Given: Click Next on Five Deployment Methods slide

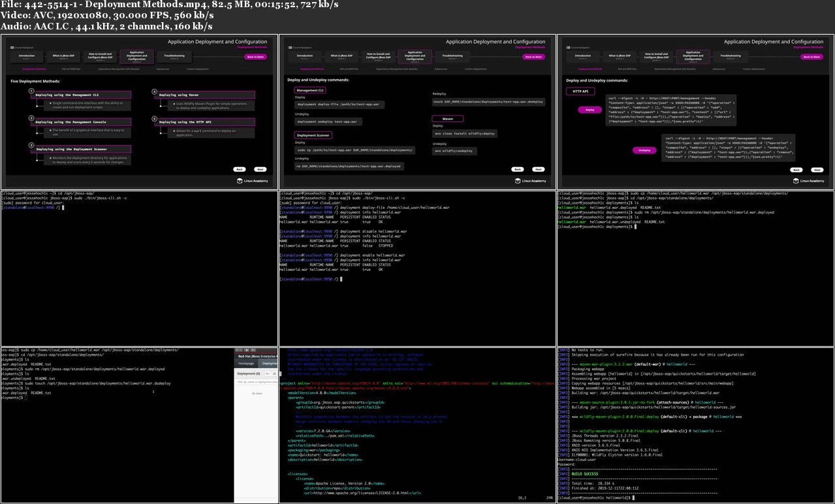Looking at the screenshot, I should coord(260,169).
